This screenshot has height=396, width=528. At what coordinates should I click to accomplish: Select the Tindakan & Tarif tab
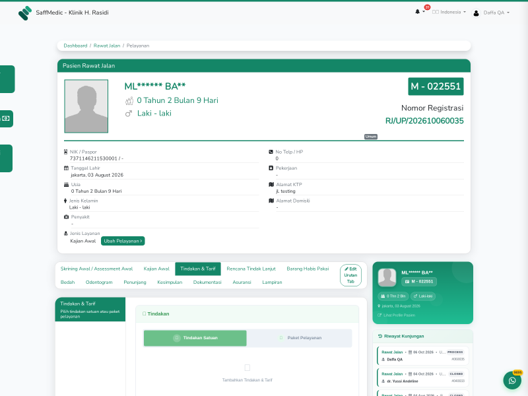point(198,269)
